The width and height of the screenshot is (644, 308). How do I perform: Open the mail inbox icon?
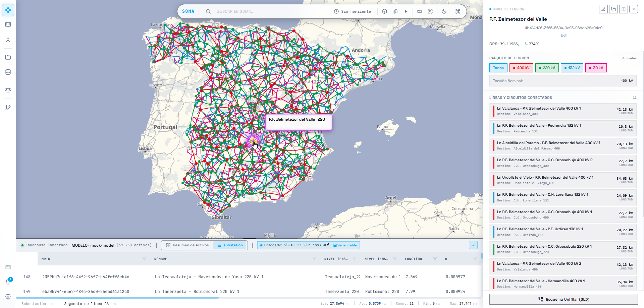pos(8,267)
